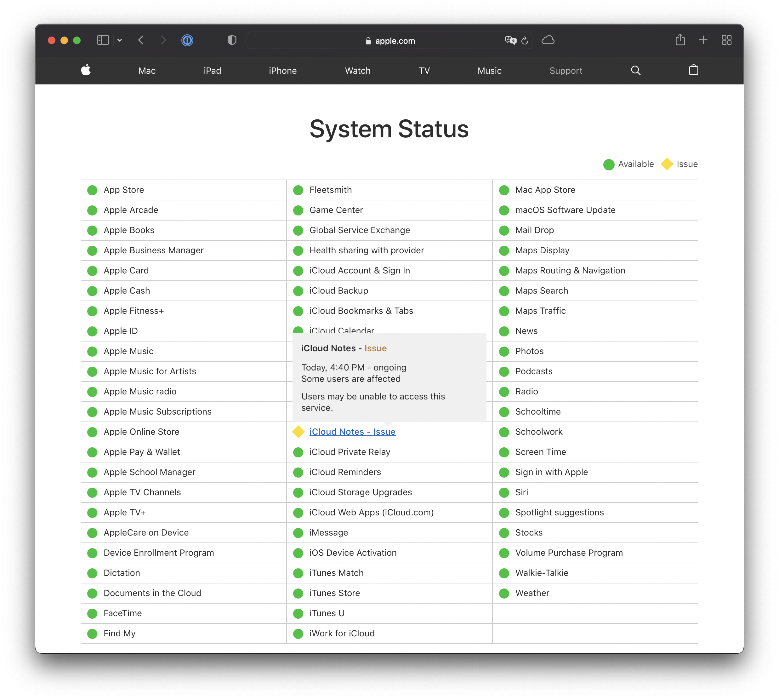
Task: Open iCloud tabs cloud icon
Action: [x=548, y=40]
